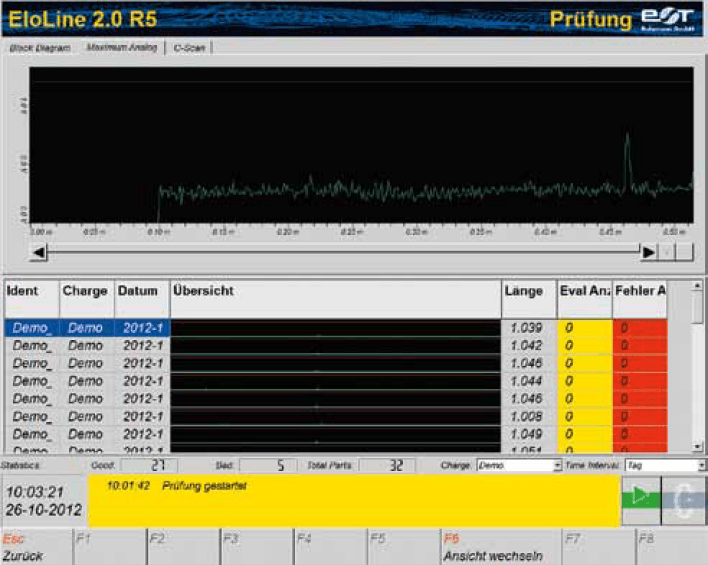Click the Fehler A column header
The height and width of the screenshot is (565, 708).
[640, 299]
